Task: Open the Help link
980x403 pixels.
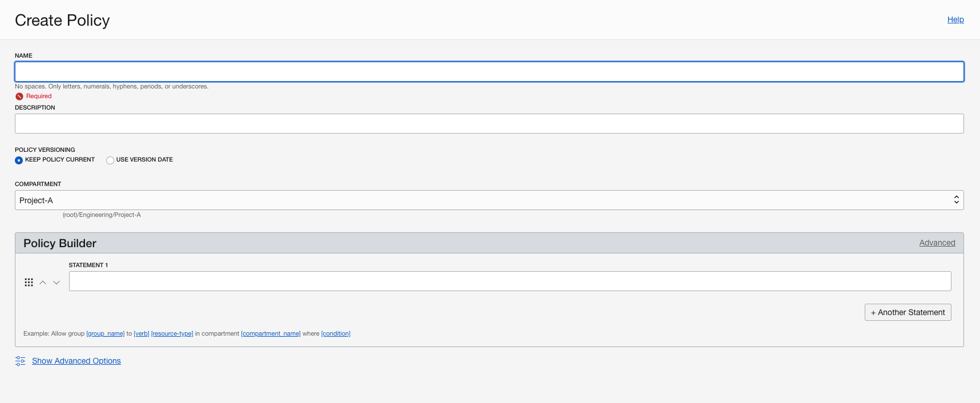Action: (955, 19)
